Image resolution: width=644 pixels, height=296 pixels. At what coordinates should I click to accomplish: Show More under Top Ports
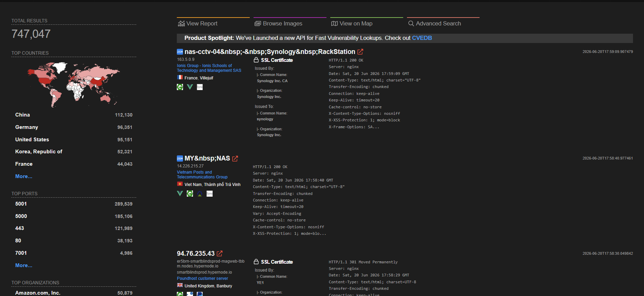pyautogui.click(x=24, y=265)
